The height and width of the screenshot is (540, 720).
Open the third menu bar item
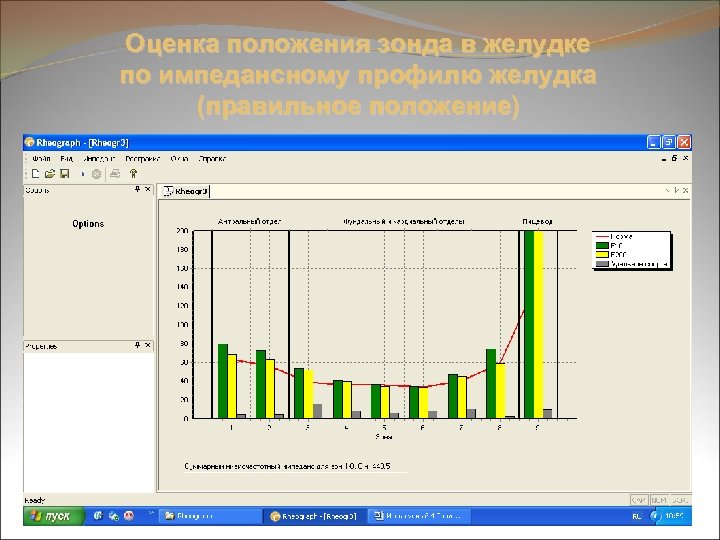[x=99, y=159]
